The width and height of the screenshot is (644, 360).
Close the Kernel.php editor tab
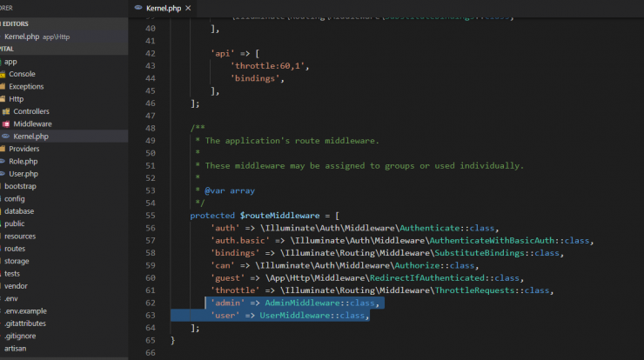point(188,8)
